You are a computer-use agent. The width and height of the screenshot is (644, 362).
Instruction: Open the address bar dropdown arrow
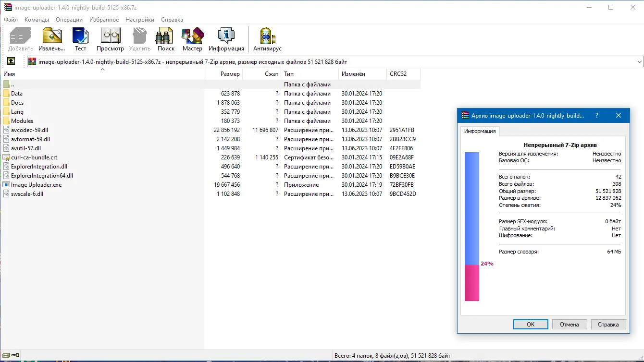(640, 61)
